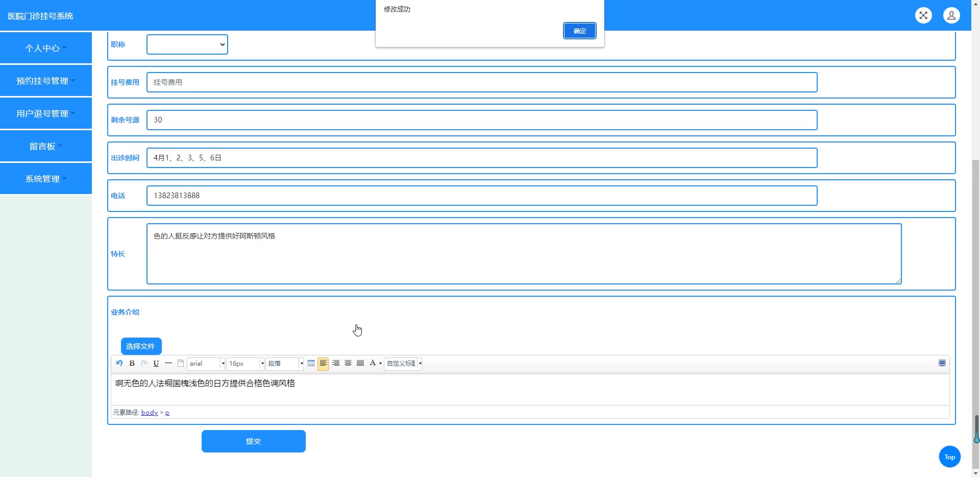Toggle underline formatting in editor

point(156,363)
